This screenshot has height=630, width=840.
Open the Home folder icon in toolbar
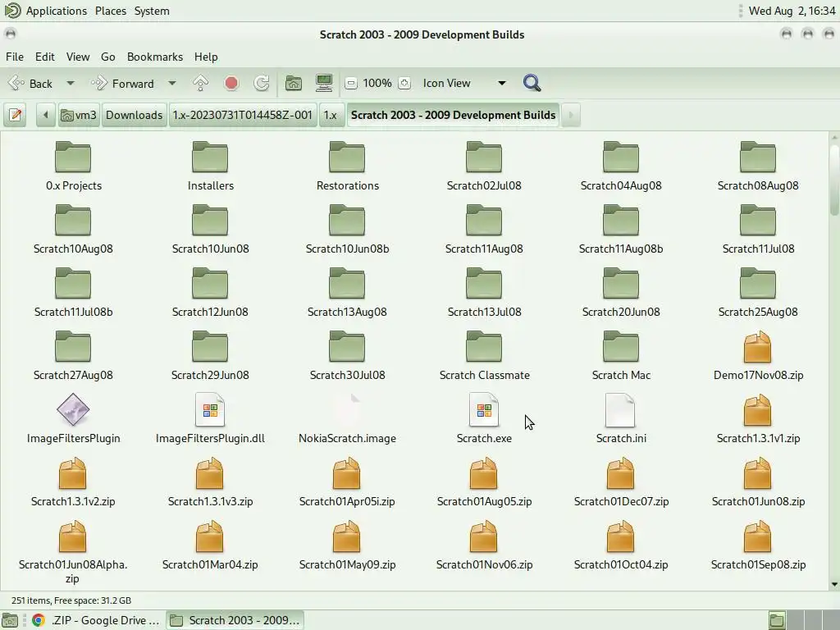pyautogui.click(x=293, y=83)
